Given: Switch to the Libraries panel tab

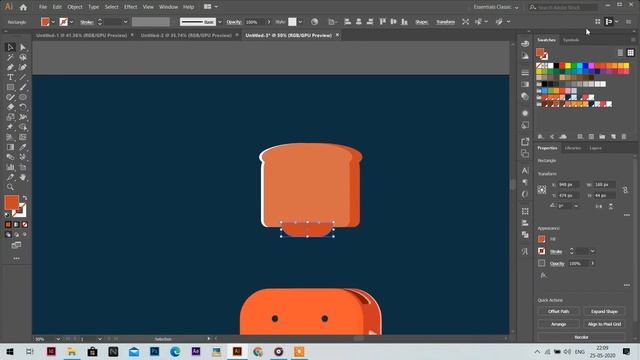Looking at the screenshot, I should click(x=572, y=148).
